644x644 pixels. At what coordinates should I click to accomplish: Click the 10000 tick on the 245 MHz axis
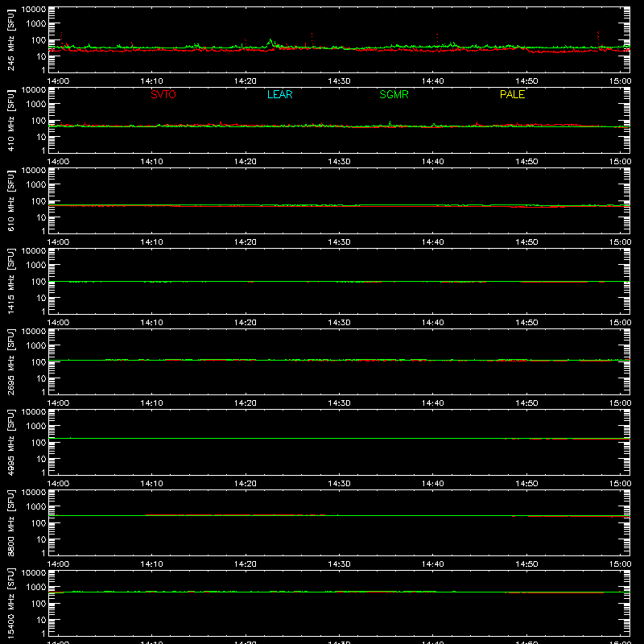[x=34, y=10]
